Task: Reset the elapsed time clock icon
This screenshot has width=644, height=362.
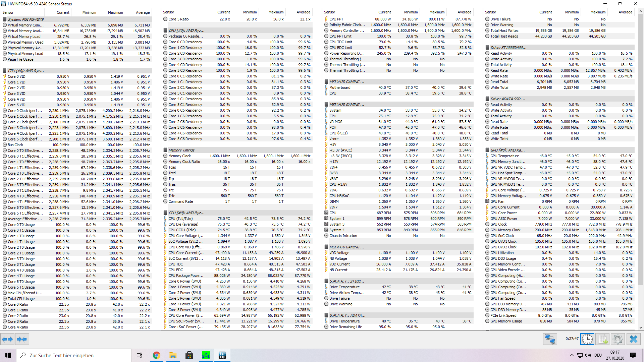Action: point(587,339)
